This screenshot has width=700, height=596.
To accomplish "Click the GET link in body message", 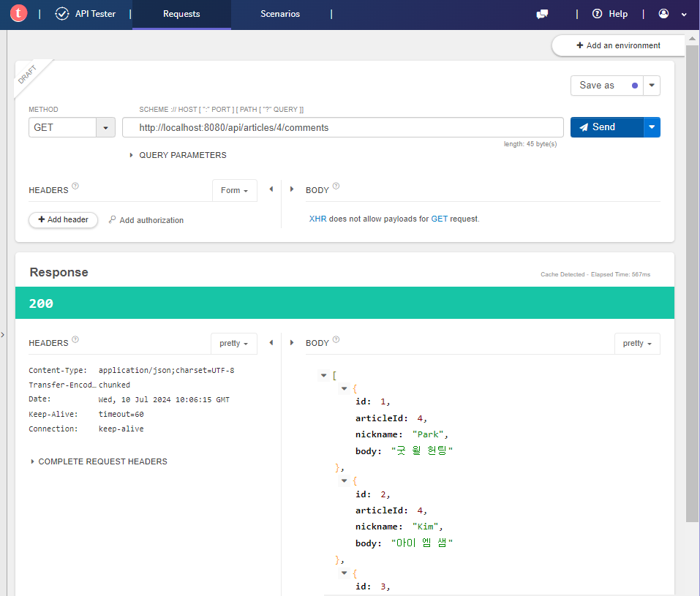I will pos(440,219).
